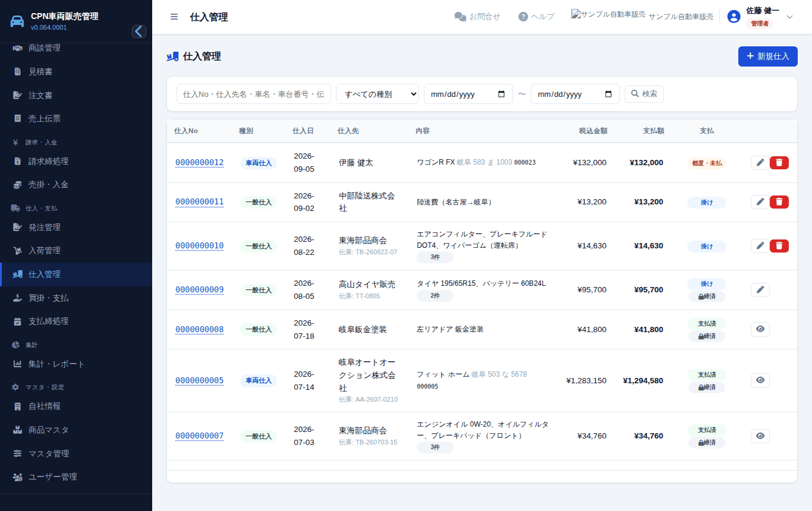Open 商品マスタ in the sidebar
Screen dimensions: 812x511
(76, 430)
